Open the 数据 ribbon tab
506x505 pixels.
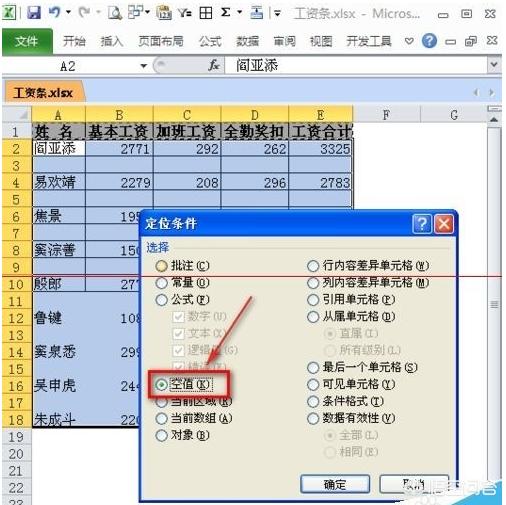point(247,41)
